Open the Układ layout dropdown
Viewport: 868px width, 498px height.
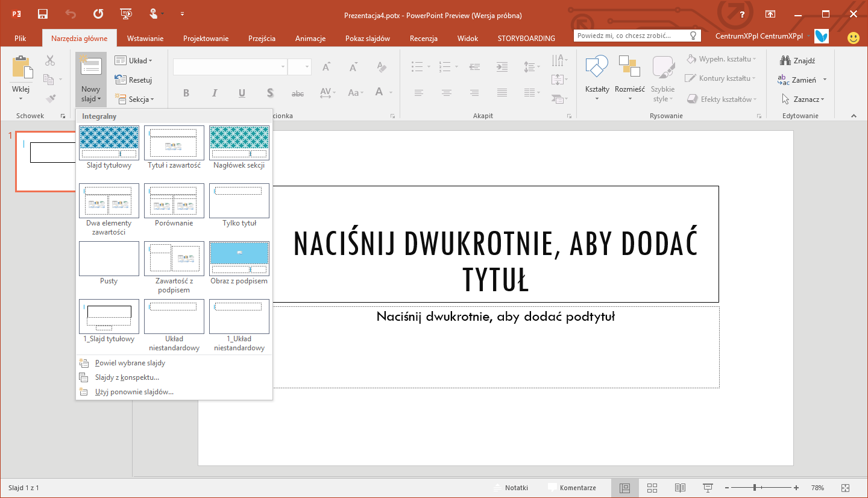[133, 60]
